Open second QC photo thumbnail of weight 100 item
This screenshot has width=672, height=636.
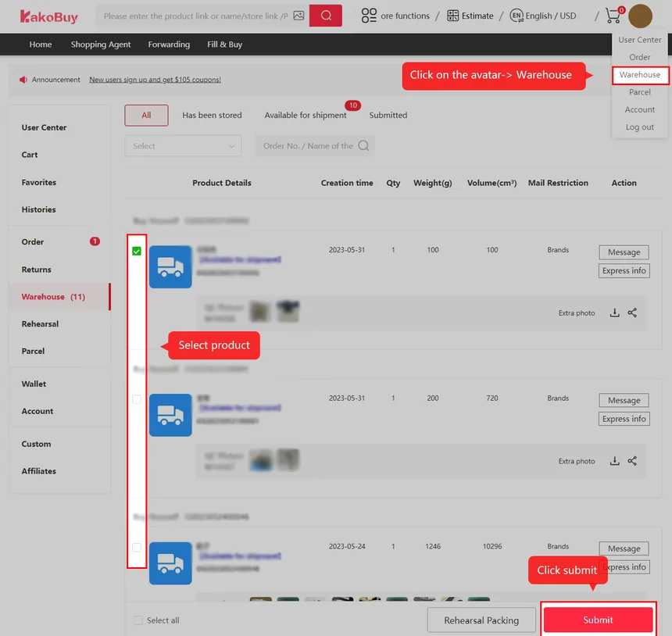click(x=288, y=312)
